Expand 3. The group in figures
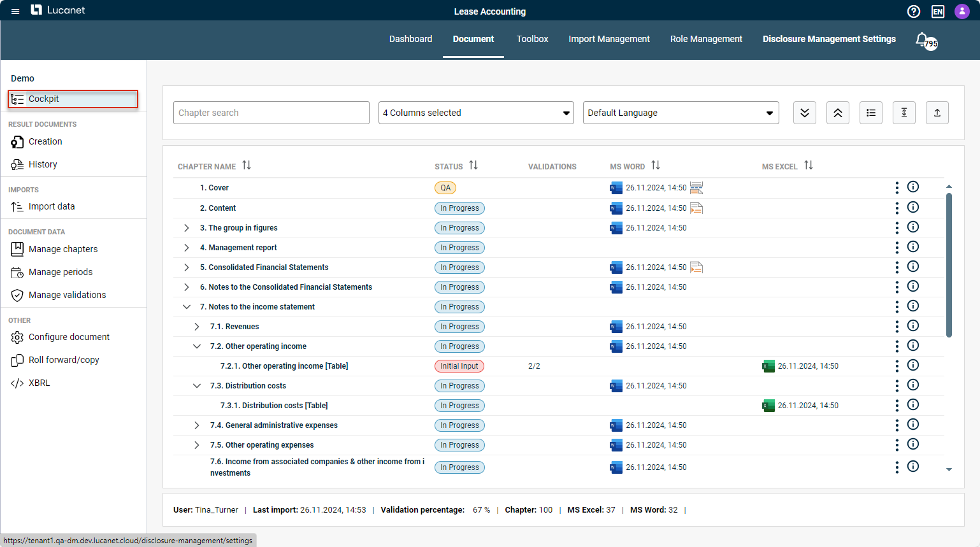 (x=187, y=228)
